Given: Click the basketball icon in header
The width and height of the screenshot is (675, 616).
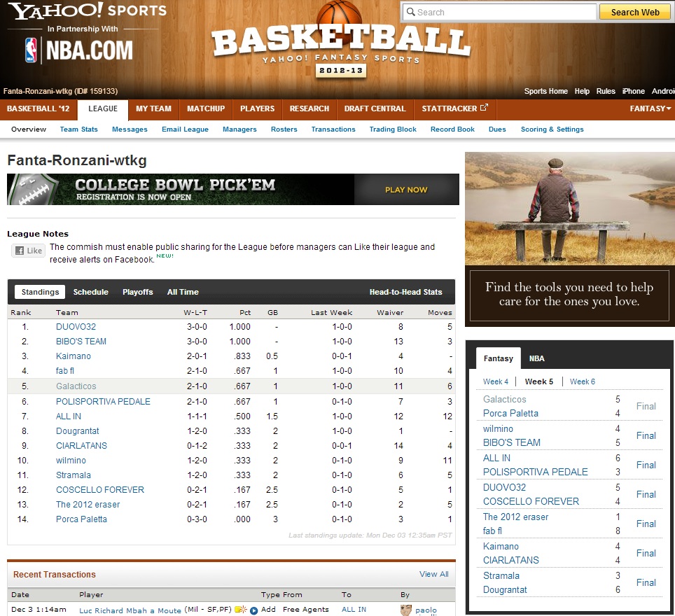Looking at the screenshot, I should click(339, 15).
